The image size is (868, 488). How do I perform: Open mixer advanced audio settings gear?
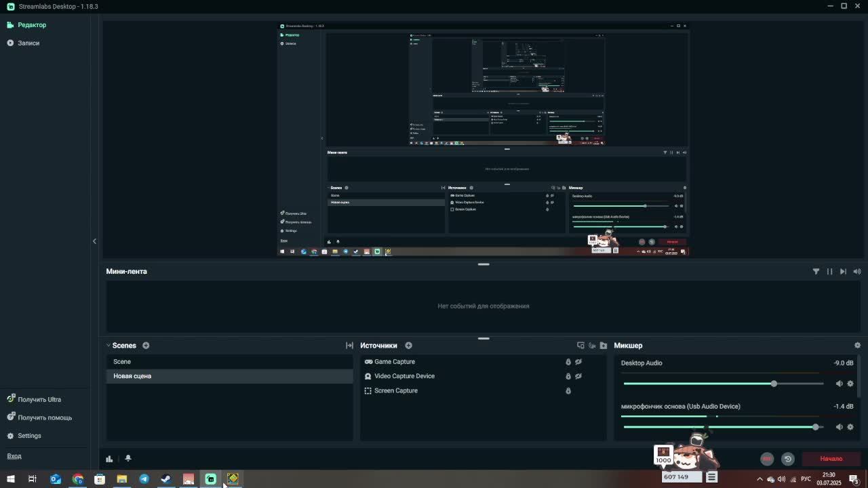857,346
